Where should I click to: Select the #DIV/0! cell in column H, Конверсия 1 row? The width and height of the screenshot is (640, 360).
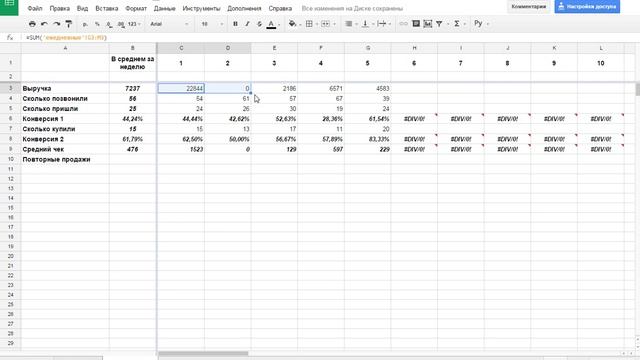pyautogui.click(x=414, y=119)
